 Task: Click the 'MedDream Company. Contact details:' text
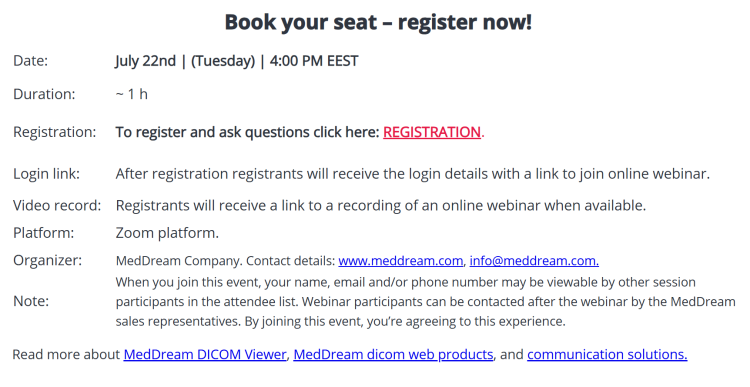[x=225, y=261]
